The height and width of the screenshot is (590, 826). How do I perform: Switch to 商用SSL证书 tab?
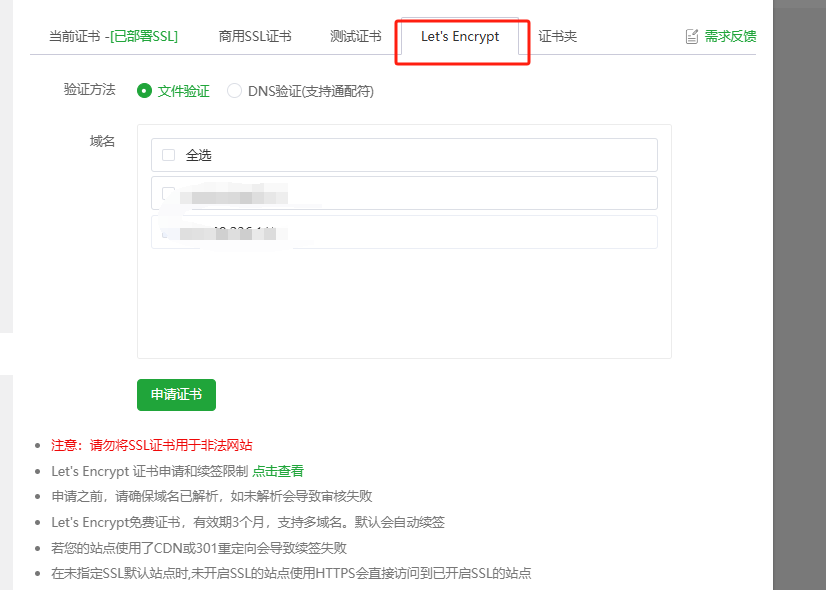(x=255, y=36)
